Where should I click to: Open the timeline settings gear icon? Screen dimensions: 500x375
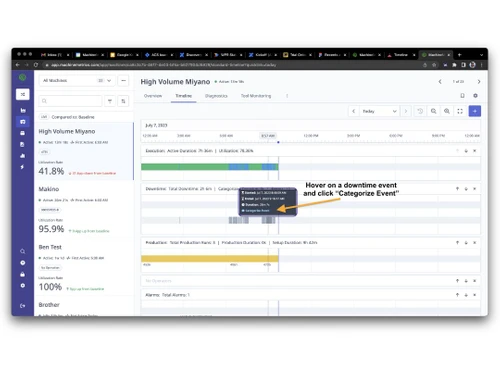(475, 96)
